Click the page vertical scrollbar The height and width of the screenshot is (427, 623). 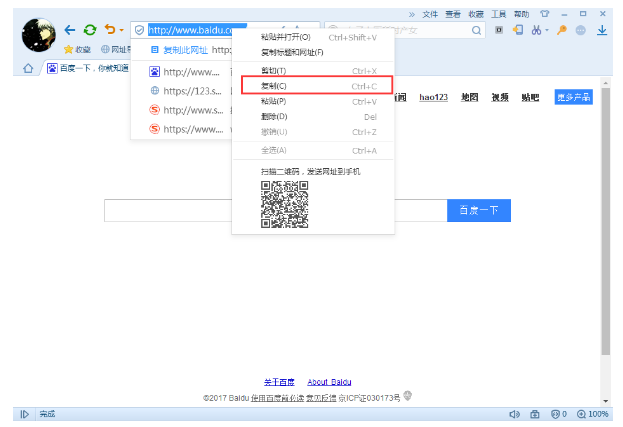tap(606, 221)
